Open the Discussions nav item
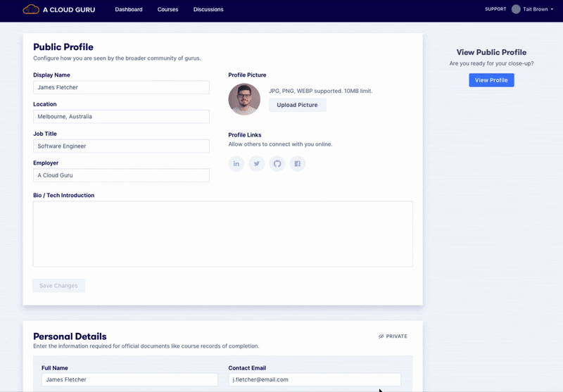Viewport: 563px width, 392px height. point(208,9)
